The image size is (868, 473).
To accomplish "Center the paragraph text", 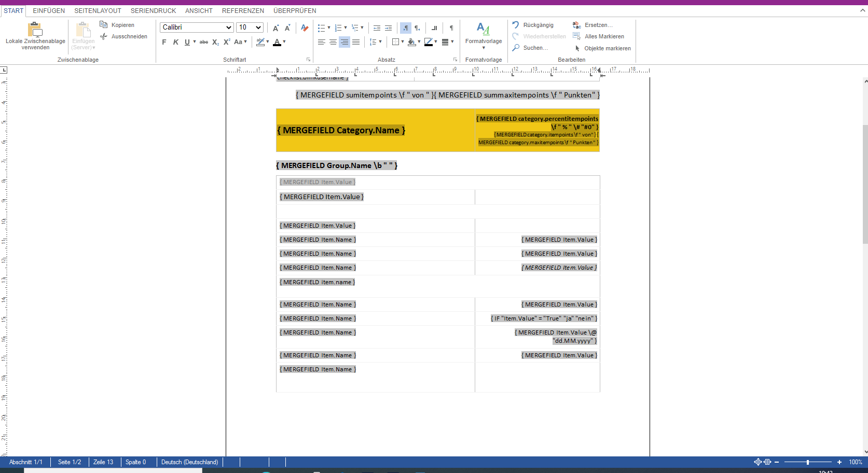I will click(333, 42).
